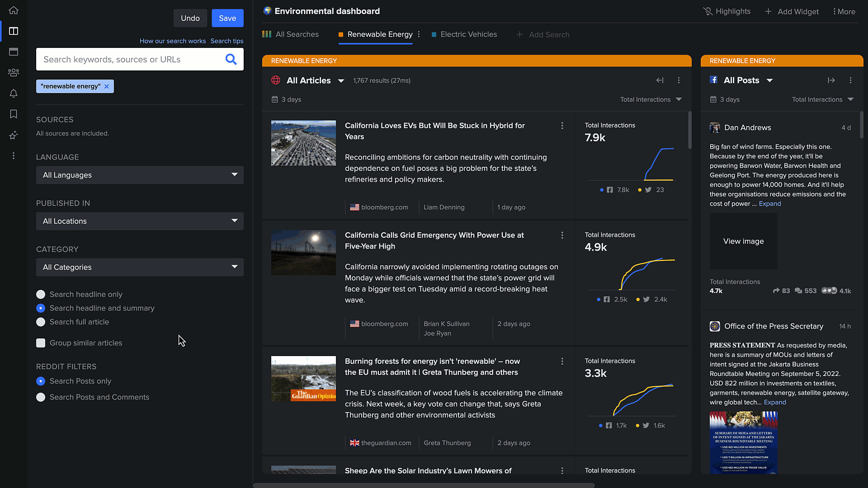
Task: Click the Save button
Action: point(227,18)
